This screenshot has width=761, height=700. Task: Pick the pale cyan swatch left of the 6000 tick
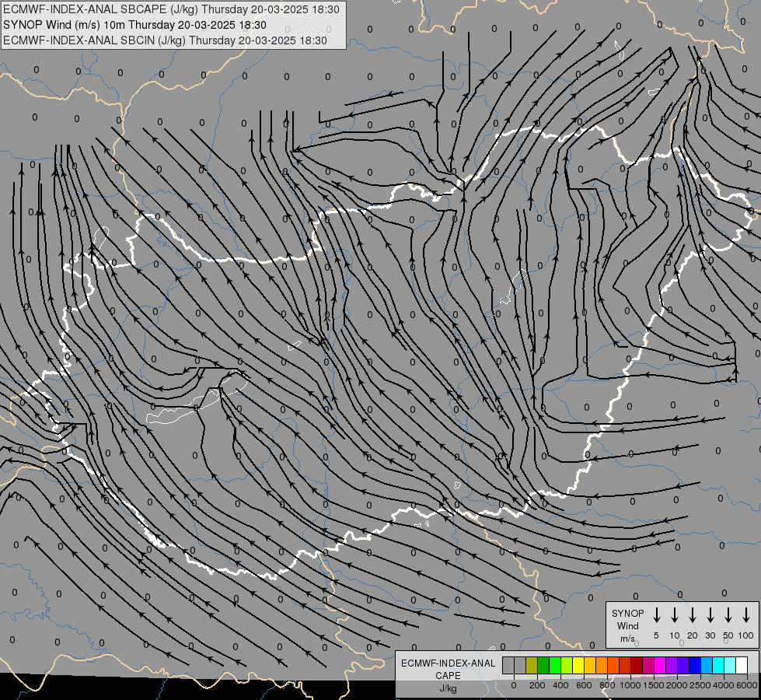731,665
